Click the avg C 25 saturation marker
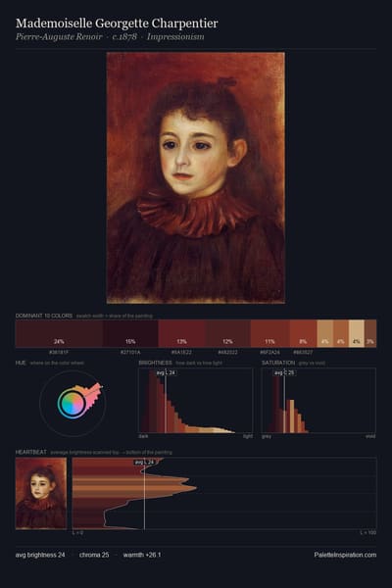Viewport: 392px width, 588px height. [x=284, y=372]
